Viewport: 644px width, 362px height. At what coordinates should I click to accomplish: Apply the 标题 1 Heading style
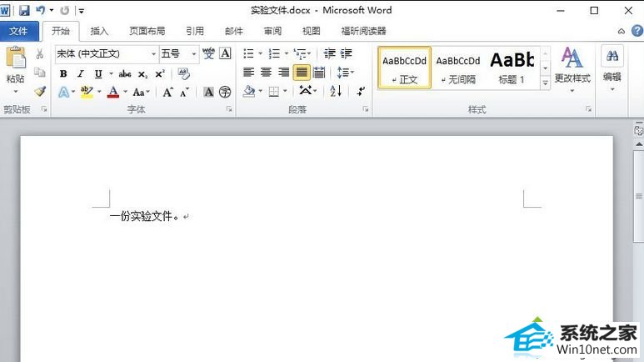(512, 68)
